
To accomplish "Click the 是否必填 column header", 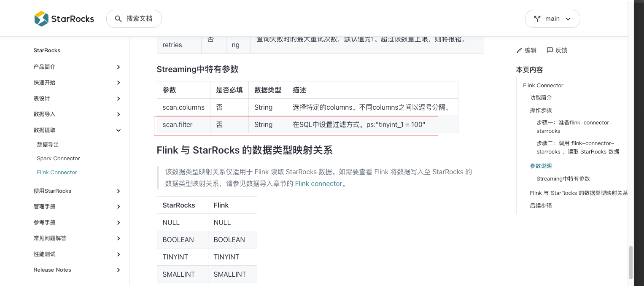I will [x=229, y=90].
